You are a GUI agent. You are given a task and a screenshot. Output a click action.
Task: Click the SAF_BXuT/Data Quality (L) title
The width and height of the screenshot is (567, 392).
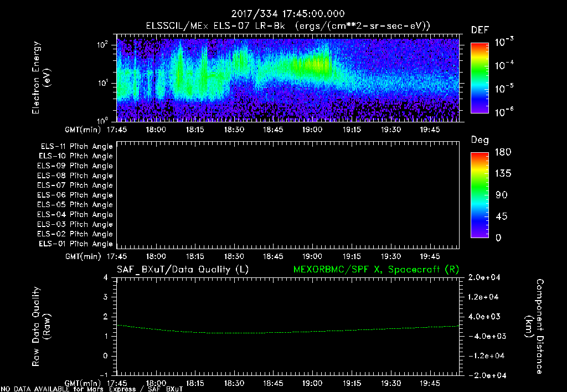[x=183, y=270]
